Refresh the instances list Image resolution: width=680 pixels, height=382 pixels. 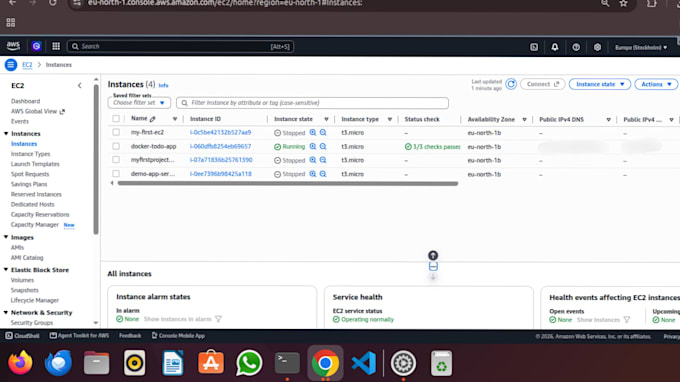[511, 84]
